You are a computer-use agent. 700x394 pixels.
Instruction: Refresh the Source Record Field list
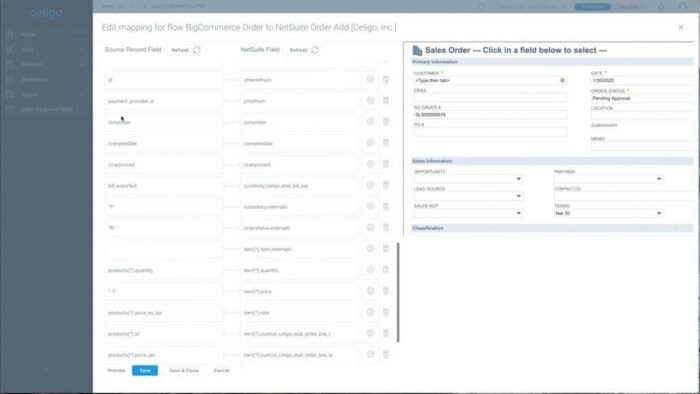click(186, 50)
